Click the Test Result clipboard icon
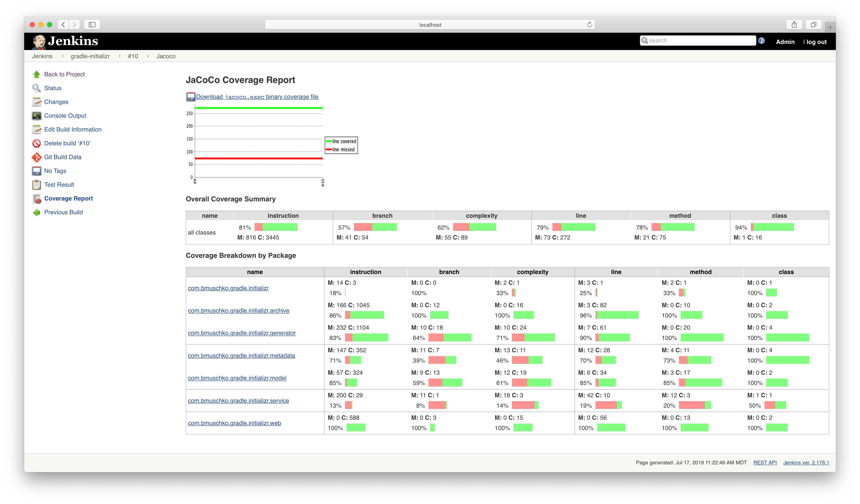Viewport: 860px width, 504px height. [36, 185]
